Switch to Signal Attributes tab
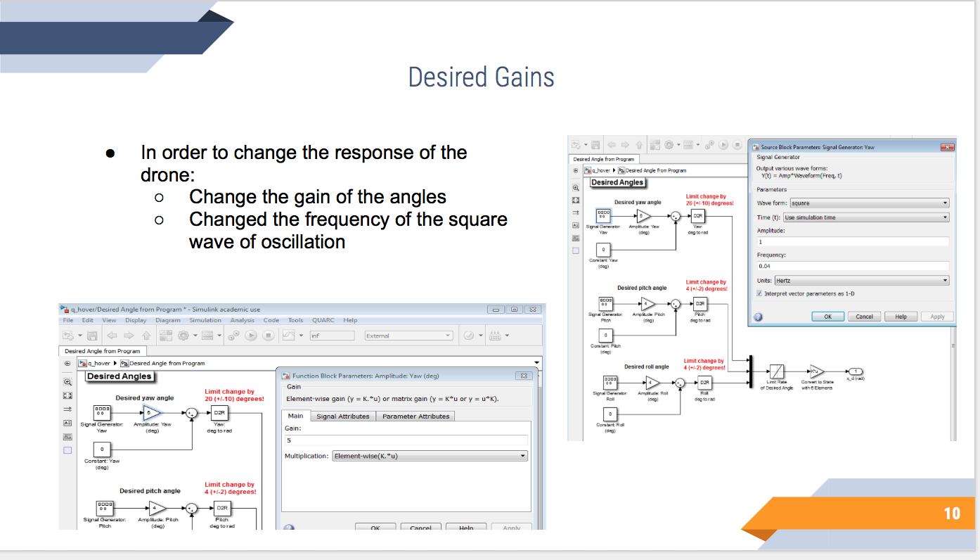 [343, 416]
